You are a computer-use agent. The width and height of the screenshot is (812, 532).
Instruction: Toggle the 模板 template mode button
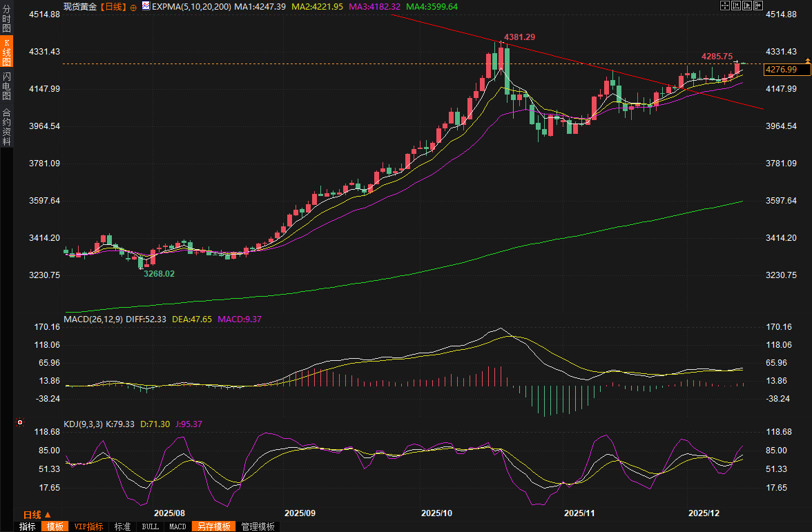pos(55,526)
